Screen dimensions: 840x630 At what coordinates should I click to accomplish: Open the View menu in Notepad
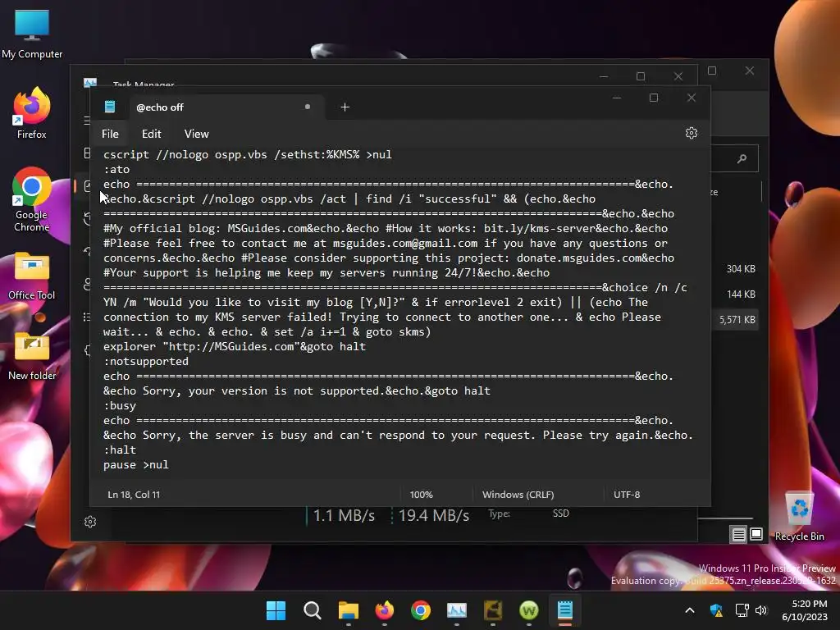196,134
